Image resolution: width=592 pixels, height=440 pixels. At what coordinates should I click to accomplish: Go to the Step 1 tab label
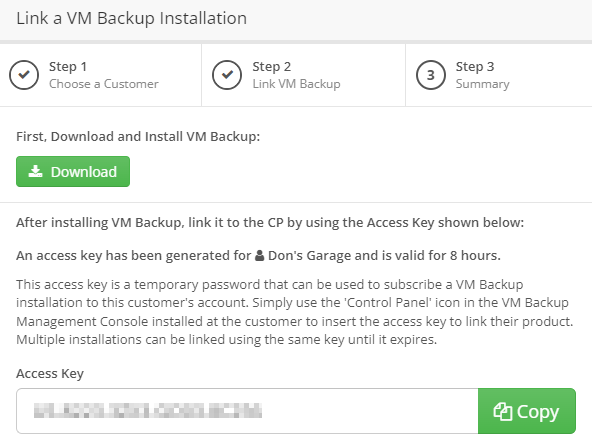(68, 66)
